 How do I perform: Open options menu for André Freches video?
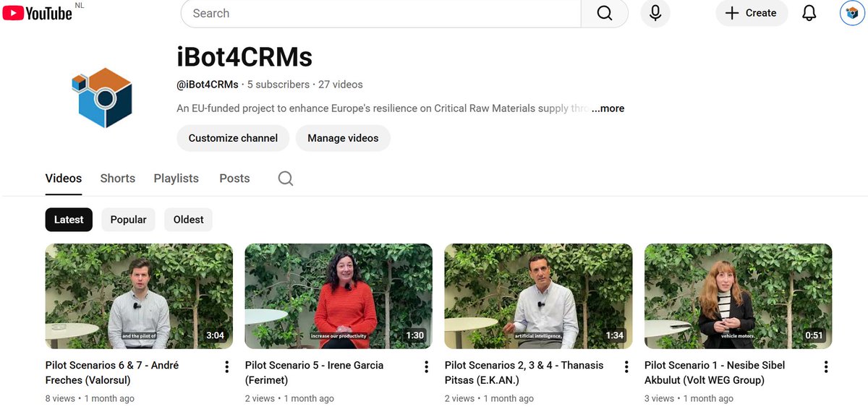coord(226,367)
